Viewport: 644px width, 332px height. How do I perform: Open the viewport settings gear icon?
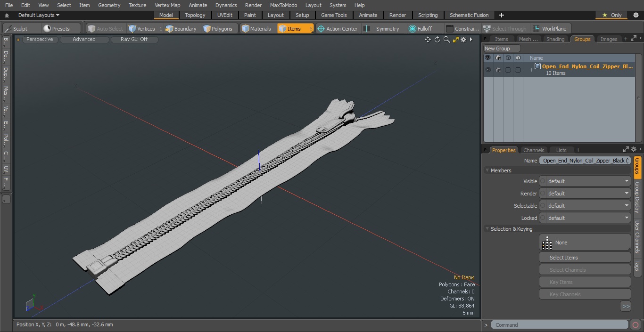464,40
